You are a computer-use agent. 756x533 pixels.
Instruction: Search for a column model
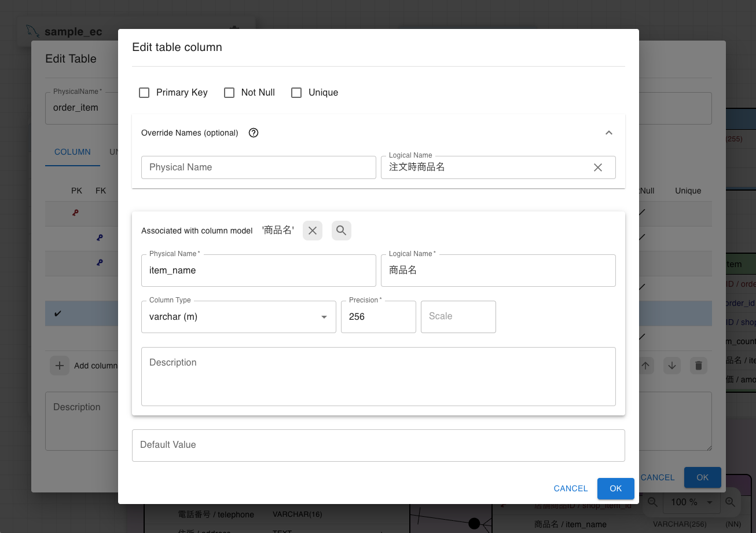click(x=342, y=231)
